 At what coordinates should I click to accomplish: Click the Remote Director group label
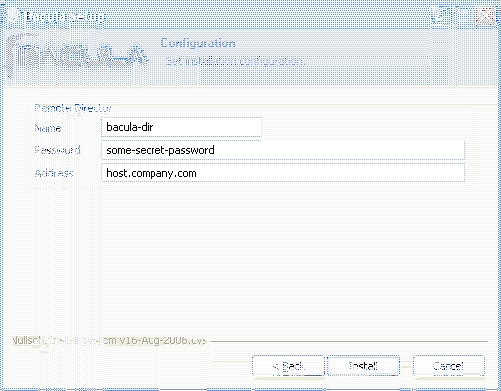tap(73, 108)
